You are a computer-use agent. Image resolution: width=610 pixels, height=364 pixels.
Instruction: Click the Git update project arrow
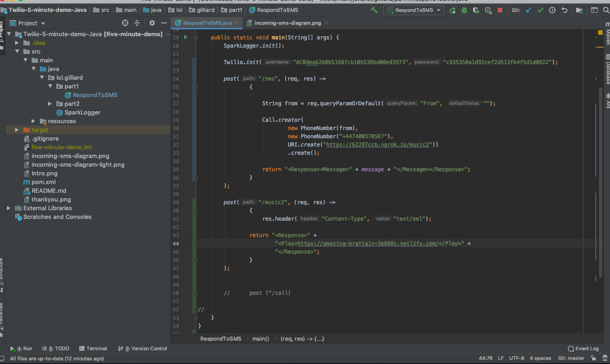coord(529,10)
